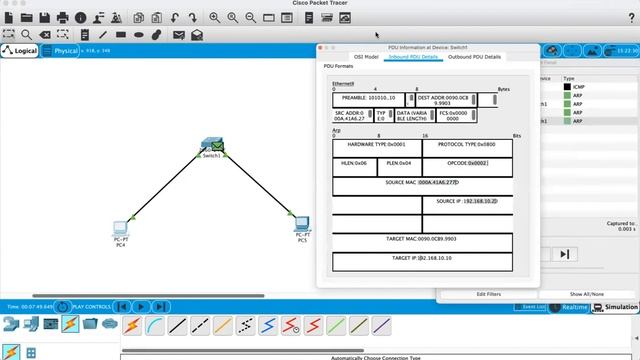Open the drawing palette icon
This screenshot has width=640, height=360.
(x=269, y=18)
